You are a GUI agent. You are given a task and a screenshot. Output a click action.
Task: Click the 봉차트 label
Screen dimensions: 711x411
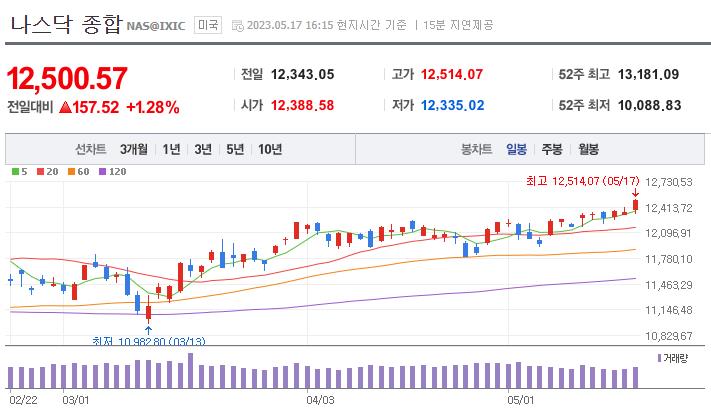click(x=477, y=149)
